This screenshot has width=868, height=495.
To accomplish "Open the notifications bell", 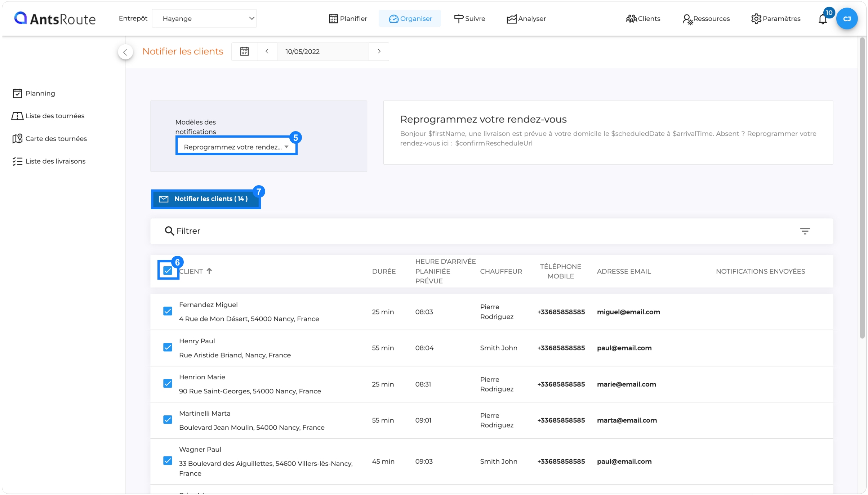I will (x=823, y=19).
